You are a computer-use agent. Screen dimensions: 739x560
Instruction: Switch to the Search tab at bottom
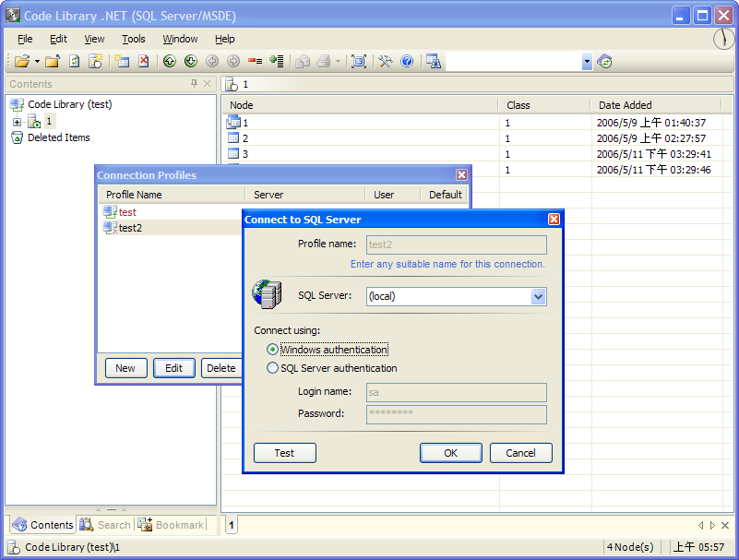click(x=105, y=525)
